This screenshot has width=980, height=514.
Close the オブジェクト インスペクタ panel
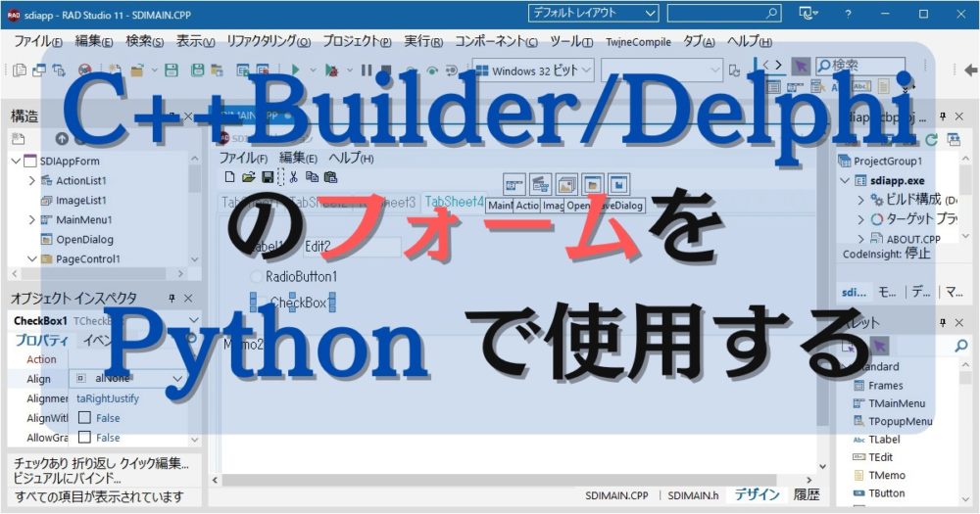188,299
